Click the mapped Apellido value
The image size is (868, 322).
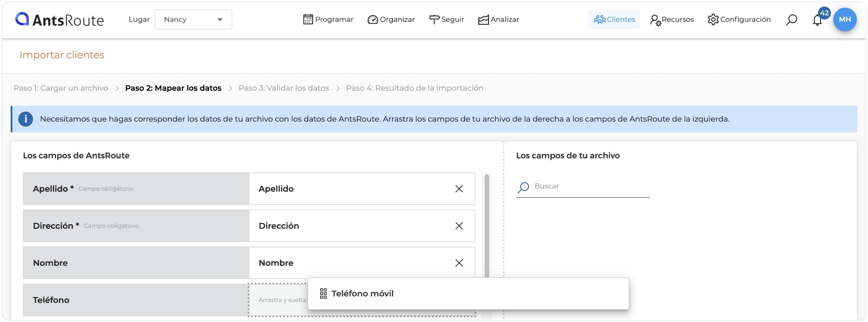coord(276,189)
